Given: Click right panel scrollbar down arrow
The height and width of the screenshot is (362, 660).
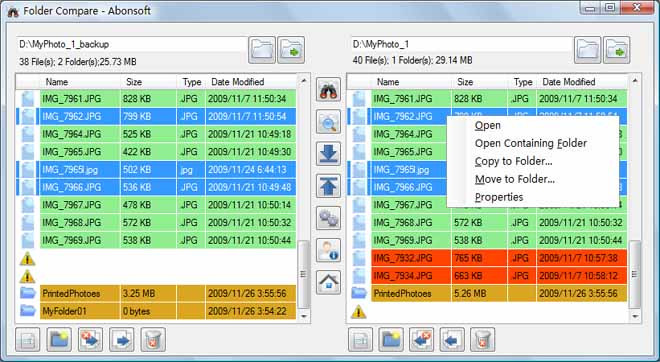Looking at the screenshot, I should click(635, 316).
